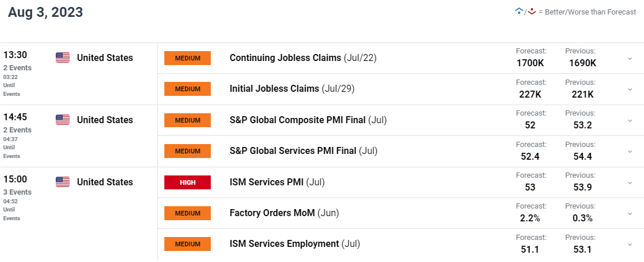Click MEDIUM badge beside Factory Orders MoM
644x262 pixels.
[x=188, y=213]
